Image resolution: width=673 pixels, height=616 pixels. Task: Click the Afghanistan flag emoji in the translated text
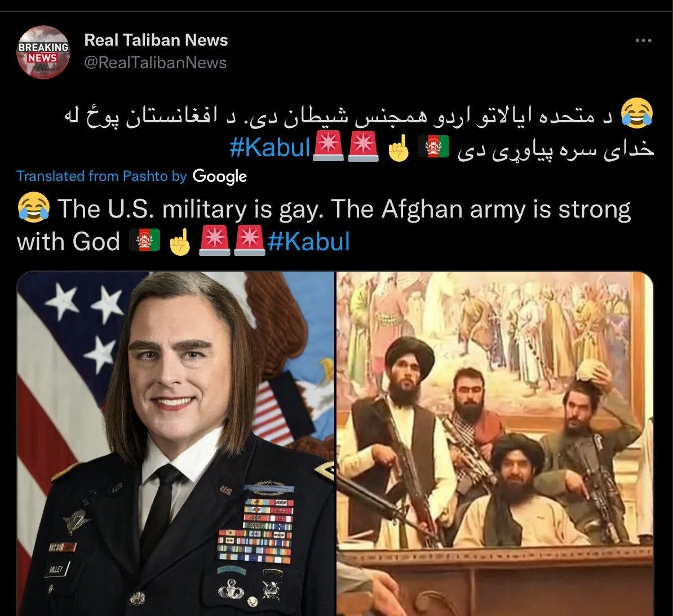point(145,241)
